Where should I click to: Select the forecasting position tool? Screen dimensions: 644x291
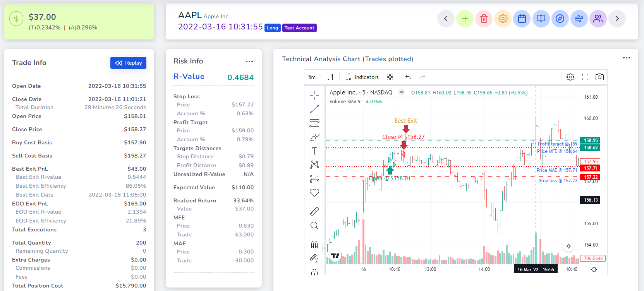(314, 179)
